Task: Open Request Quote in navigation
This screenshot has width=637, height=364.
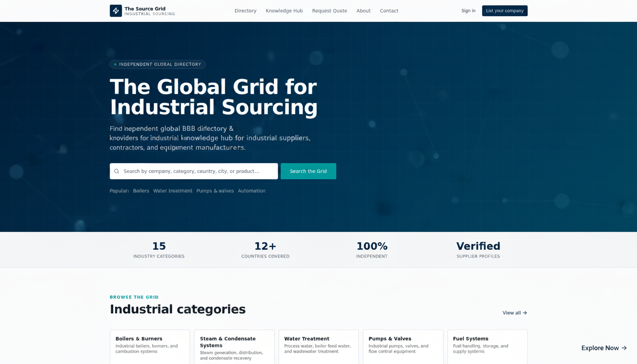Action: (329, 11)
